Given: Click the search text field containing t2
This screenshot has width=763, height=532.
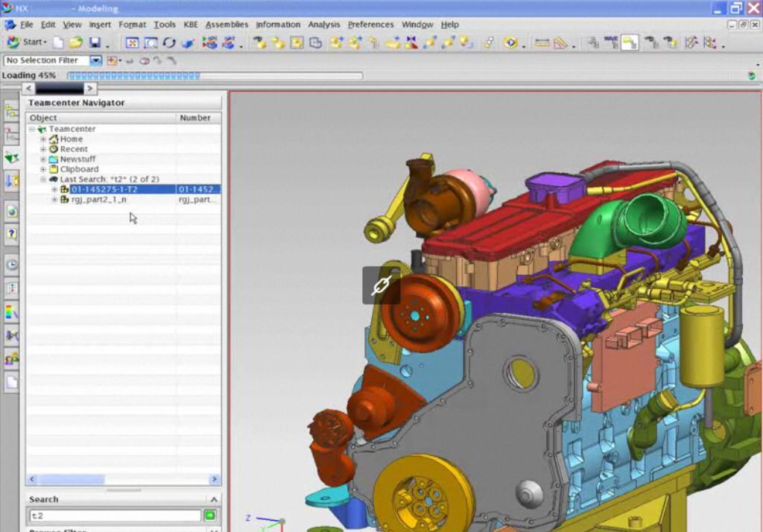Looking at the screenshot, I should click(114, 516).
